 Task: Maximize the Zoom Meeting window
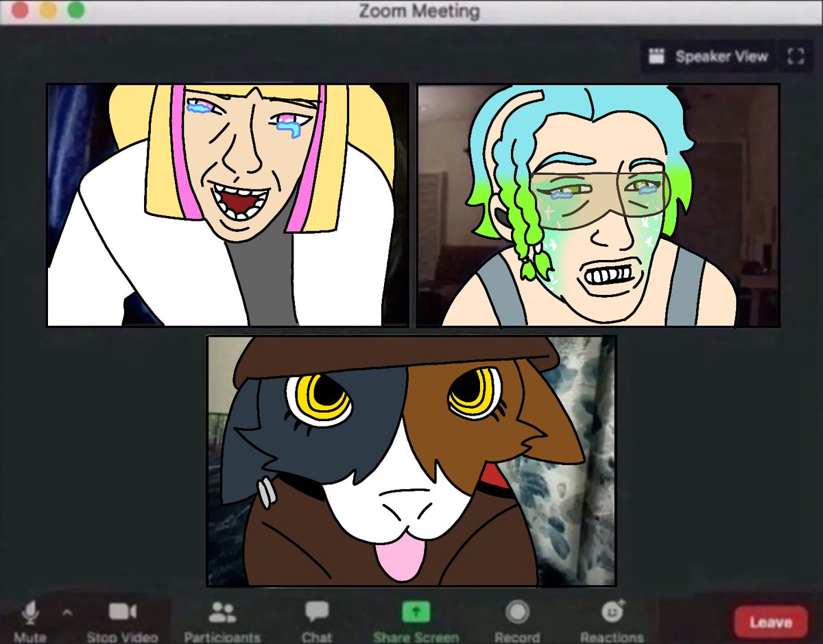coord(76,10)
